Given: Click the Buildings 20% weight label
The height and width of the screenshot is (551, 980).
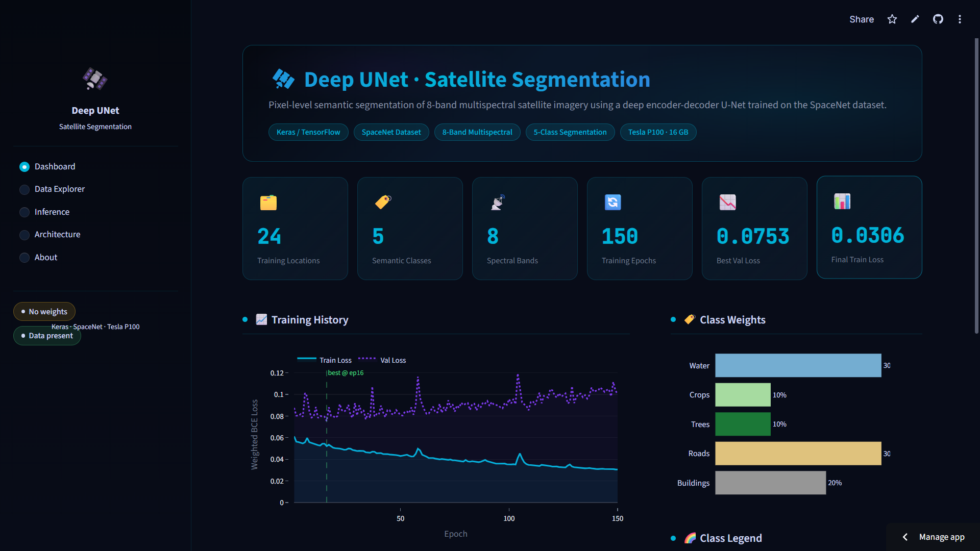Looking at the screenshot, I should [835, 483].
